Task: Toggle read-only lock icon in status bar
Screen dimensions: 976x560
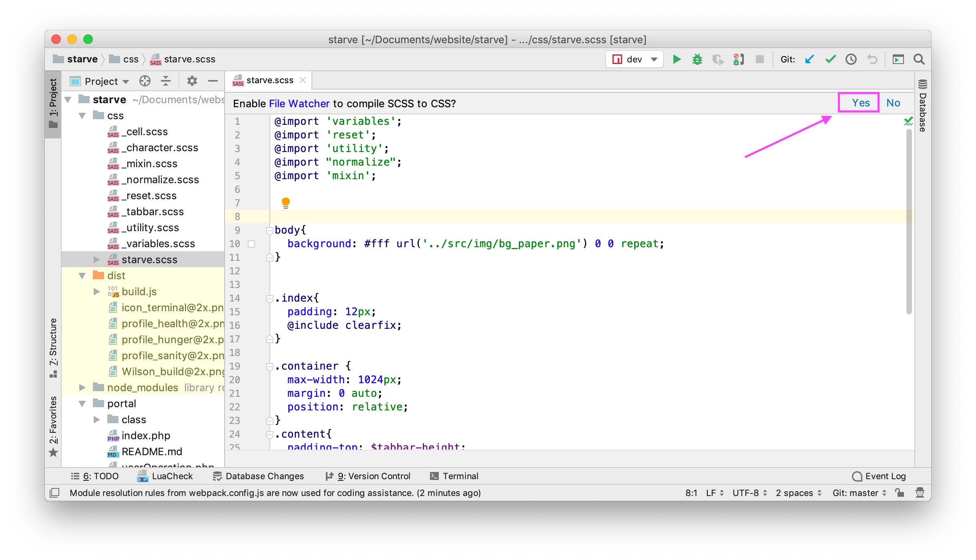Action: [900, 492]
